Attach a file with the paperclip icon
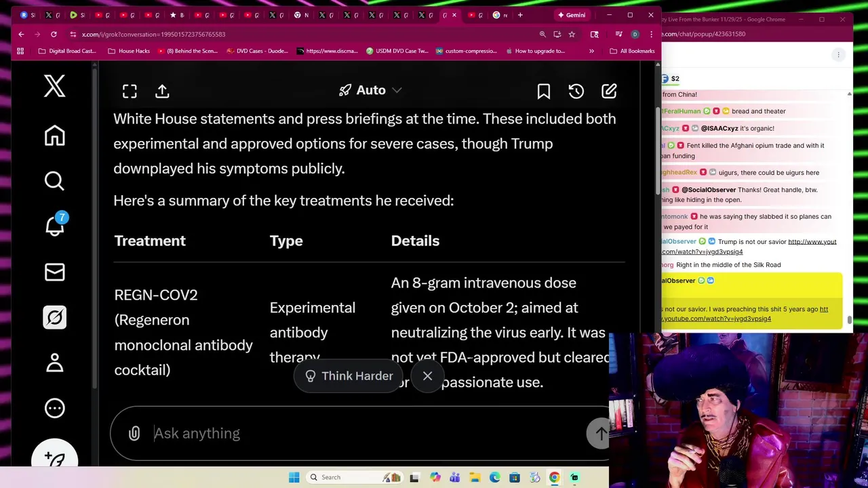 coord(134,434)
